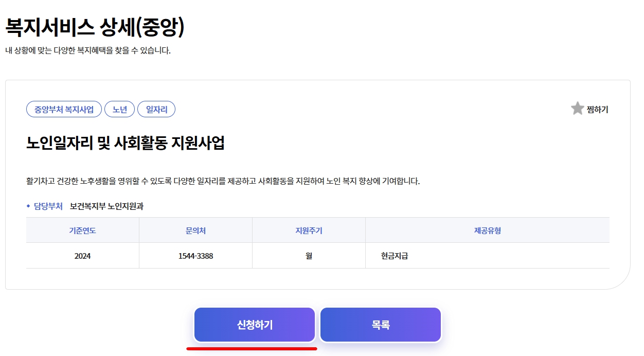644x356 pixels.
Task: Click the 찜하기 label text
Action: [597, 109]
